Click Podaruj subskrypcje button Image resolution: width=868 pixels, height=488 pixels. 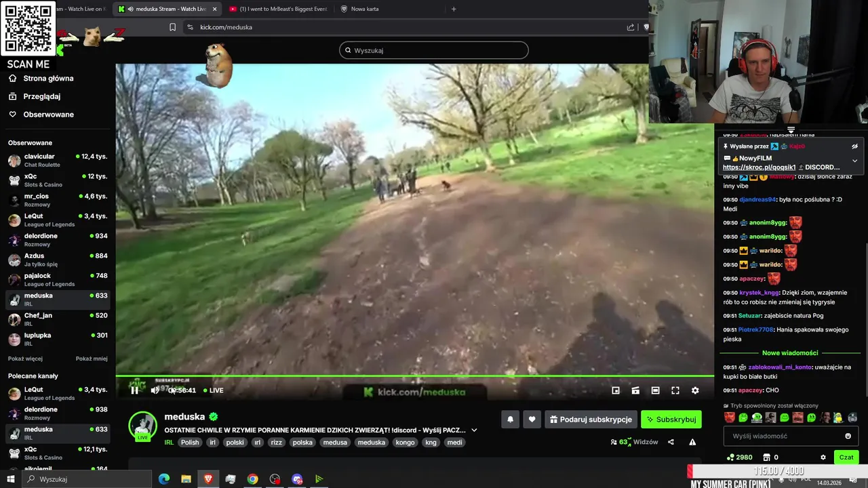pos(591,420)
